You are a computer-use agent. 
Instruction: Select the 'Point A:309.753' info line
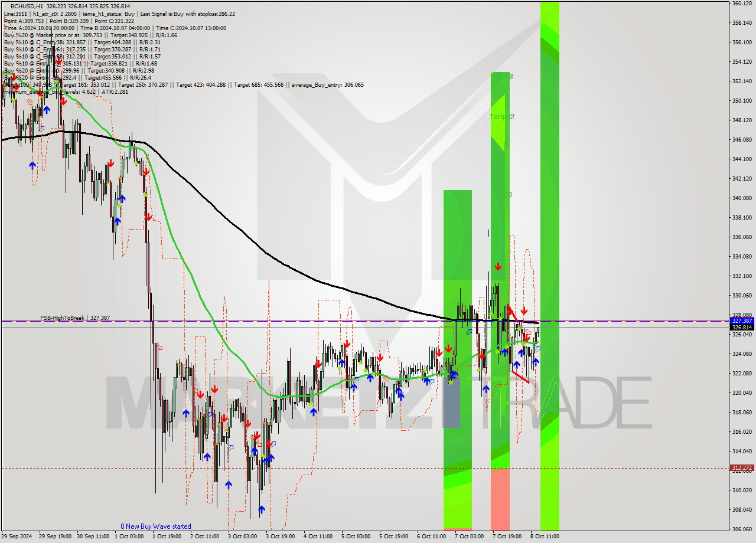click(x=24, y=21)
